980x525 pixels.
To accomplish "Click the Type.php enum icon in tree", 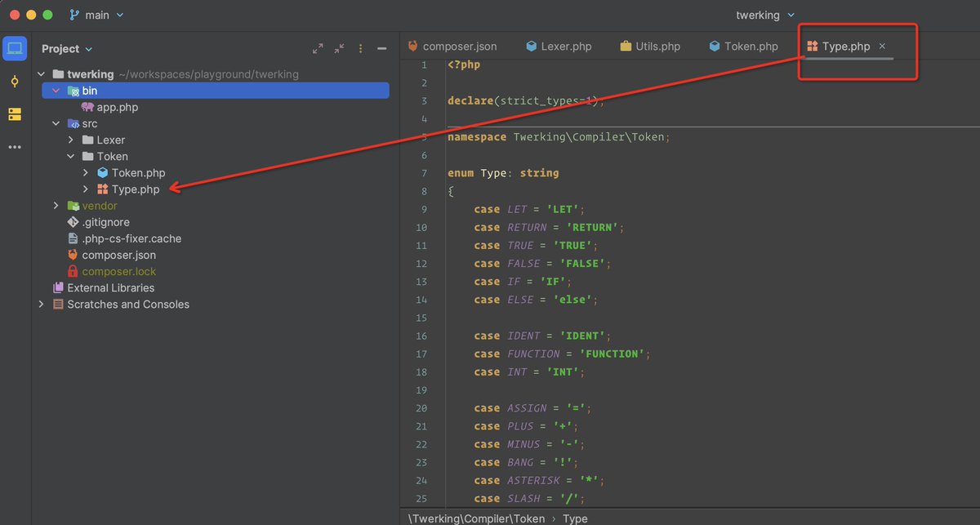I will pyautogui.click(x=103, y=189).
